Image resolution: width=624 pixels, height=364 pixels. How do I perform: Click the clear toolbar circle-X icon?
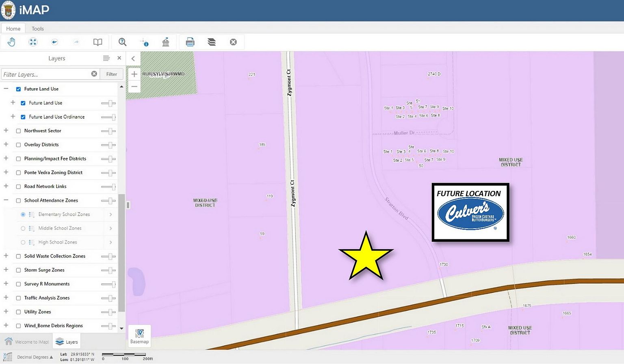coord(233,42)
